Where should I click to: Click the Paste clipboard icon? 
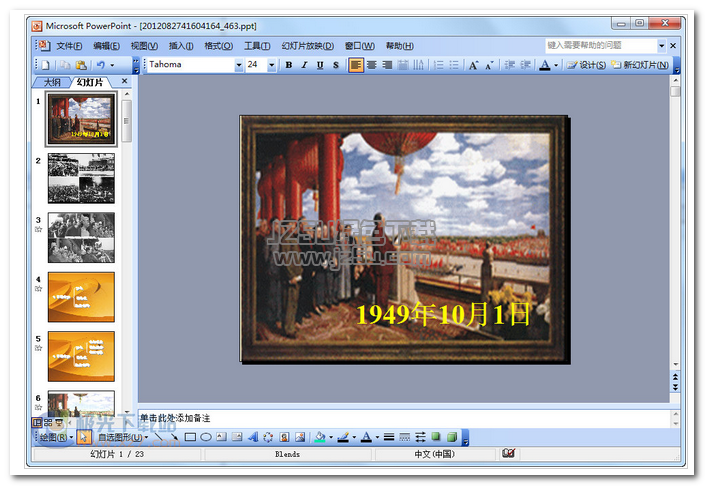tap(81, 65)
